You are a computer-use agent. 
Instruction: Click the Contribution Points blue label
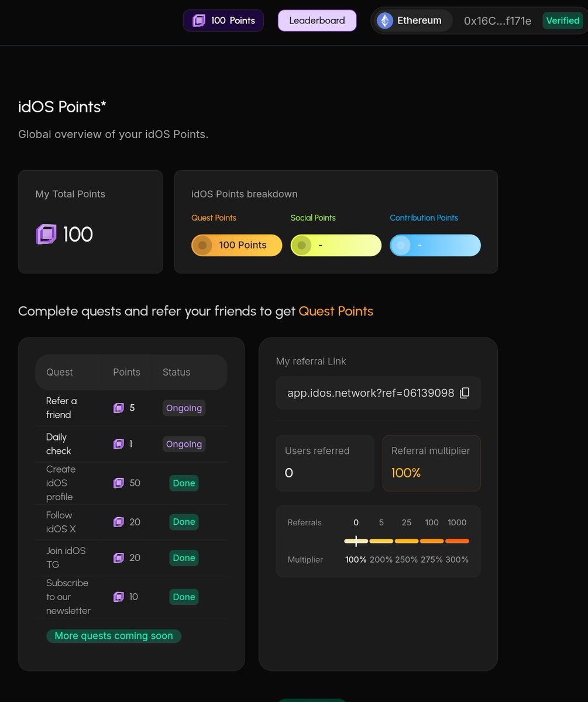[x=424, y=218]
